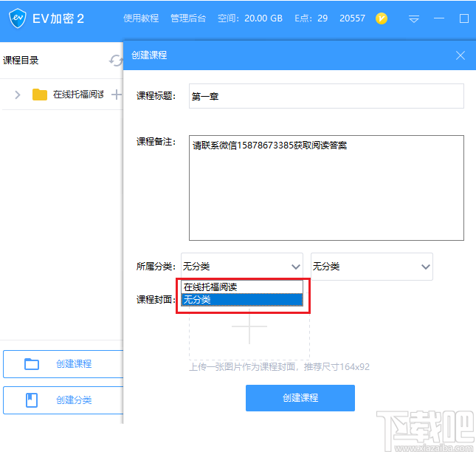This screenshot has width=476, height=452.
Task: Close the 创建课程 dialog
Action: tap(461, 55)
